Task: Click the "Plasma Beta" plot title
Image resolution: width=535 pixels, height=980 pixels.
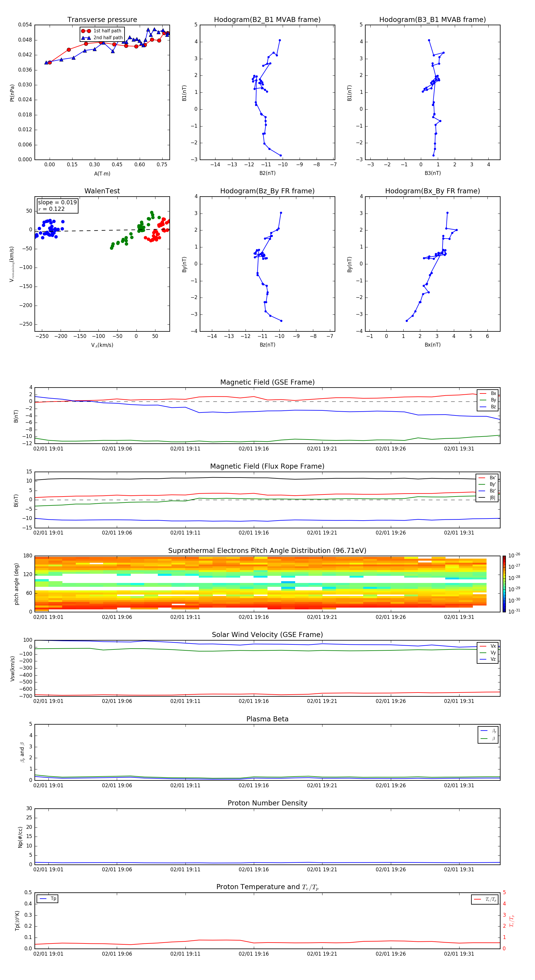Action: (x=267, y=719)
